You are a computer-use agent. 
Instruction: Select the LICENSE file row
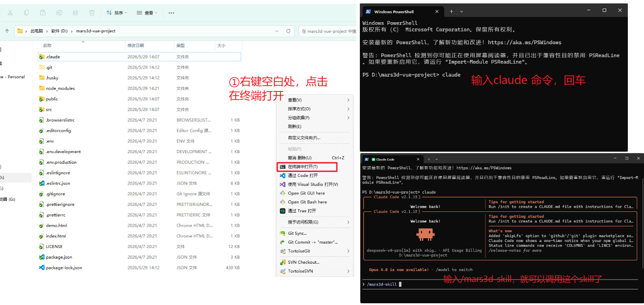[139, 247]
